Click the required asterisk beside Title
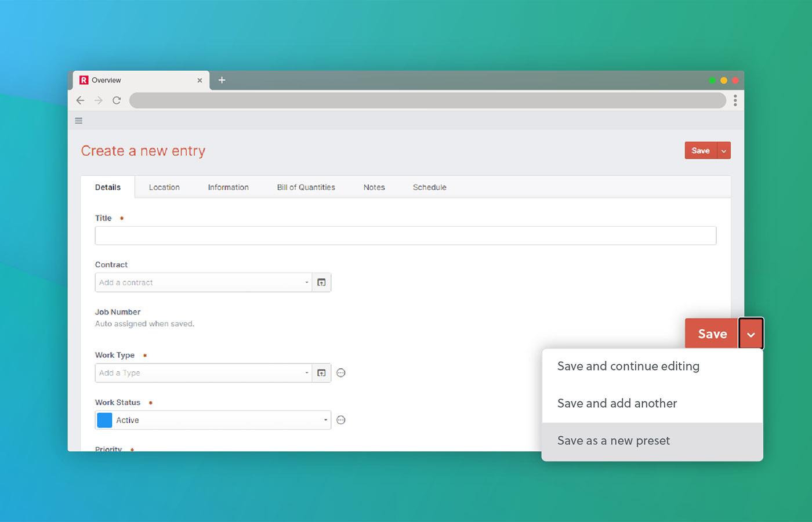Image resolution: width=812 pixels, height=522 pixels. pyautogui.click(x=121, y=218)
